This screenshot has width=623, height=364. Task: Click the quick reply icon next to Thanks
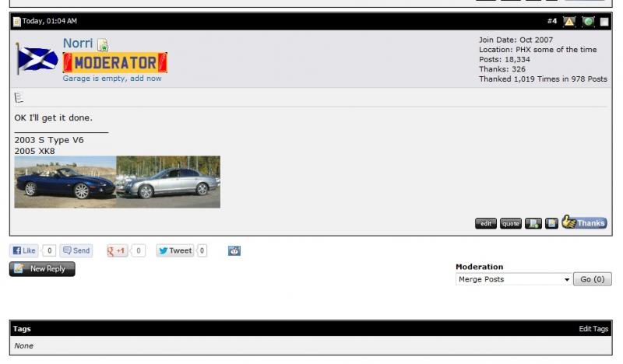point(551,223)
